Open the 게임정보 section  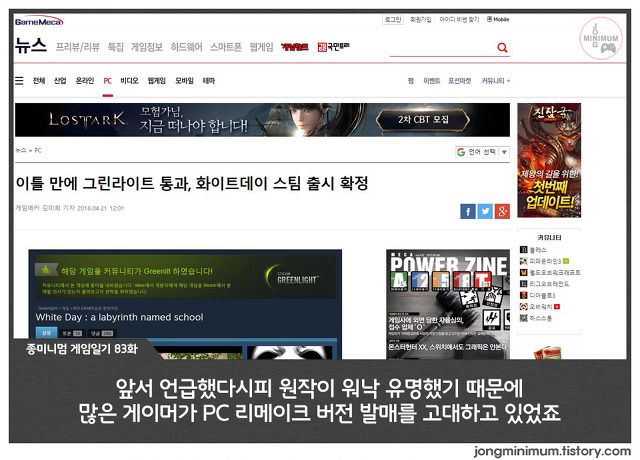pos(147,47)
